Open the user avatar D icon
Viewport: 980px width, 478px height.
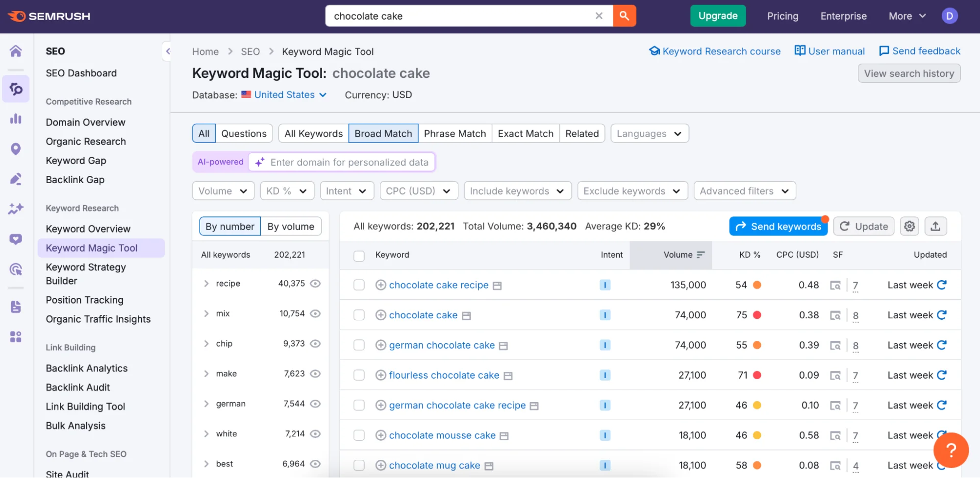(x=949, y=16)
